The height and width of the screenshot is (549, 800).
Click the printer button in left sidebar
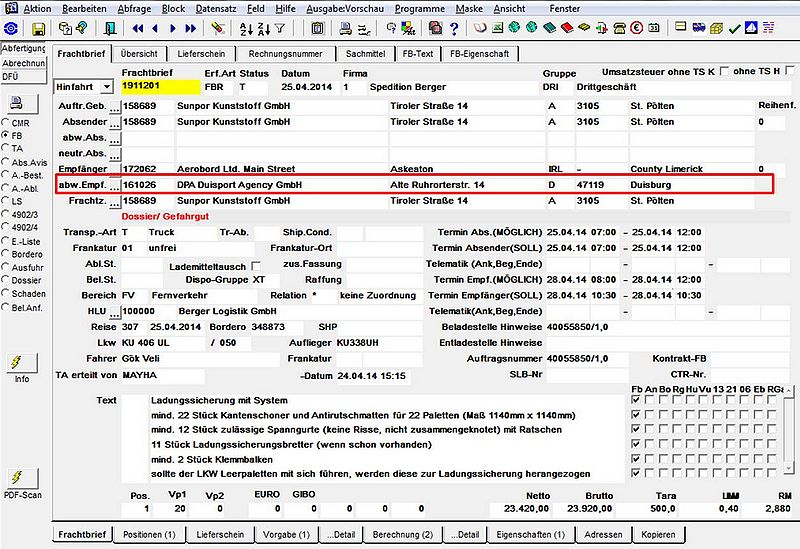[x=22, y=104]
